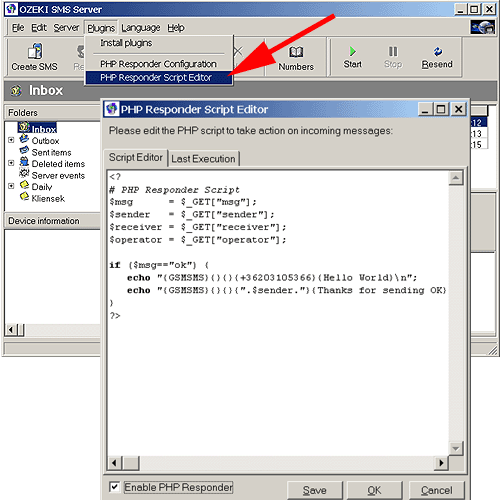Click the Folders panel header

click(x=52, y=113)
